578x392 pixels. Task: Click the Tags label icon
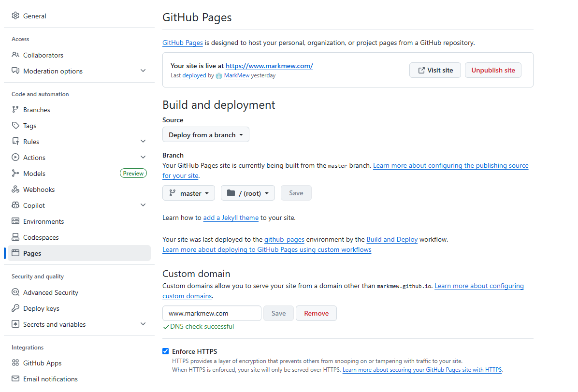pos(15,125)
